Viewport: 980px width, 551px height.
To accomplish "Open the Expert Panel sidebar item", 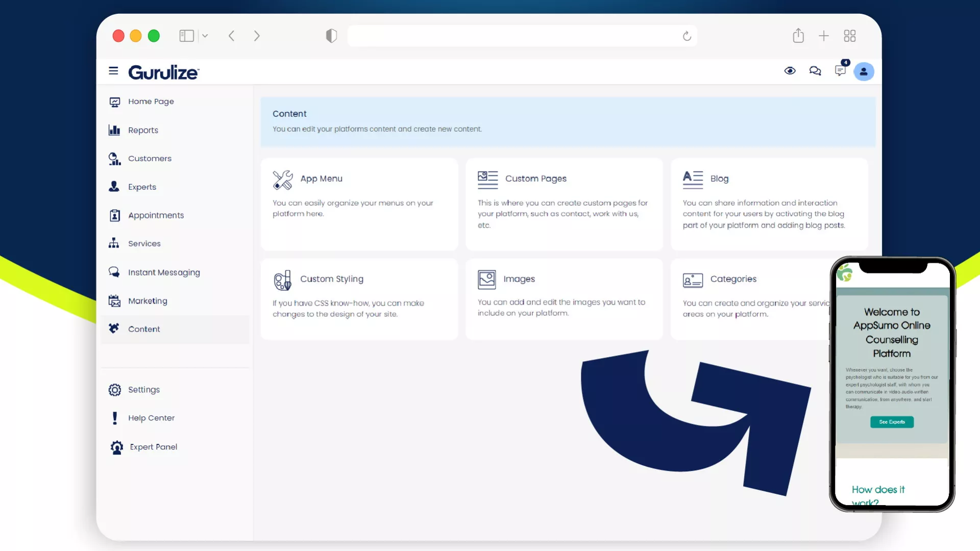I will click(x=153, y=447).
